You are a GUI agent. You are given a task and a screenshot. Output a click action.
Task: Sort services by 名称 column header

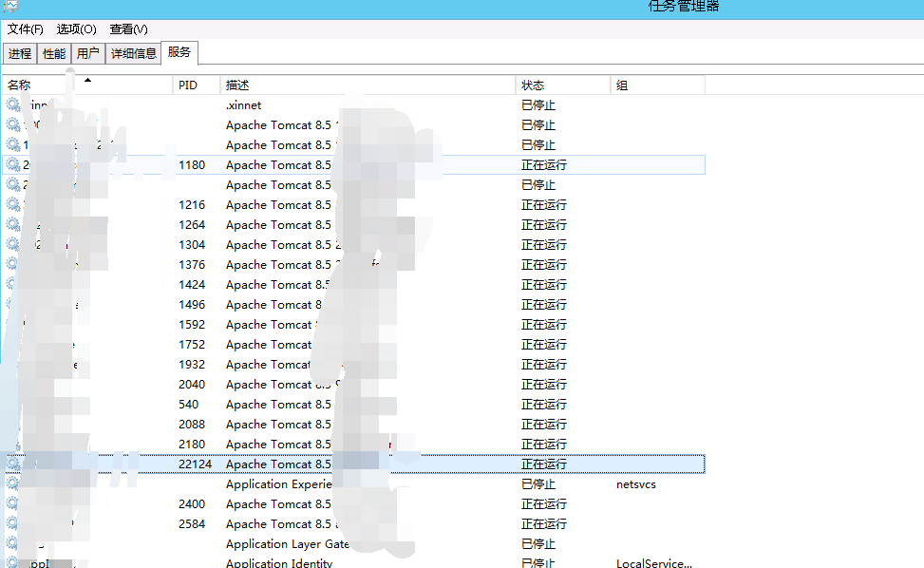tap(87, 85)
